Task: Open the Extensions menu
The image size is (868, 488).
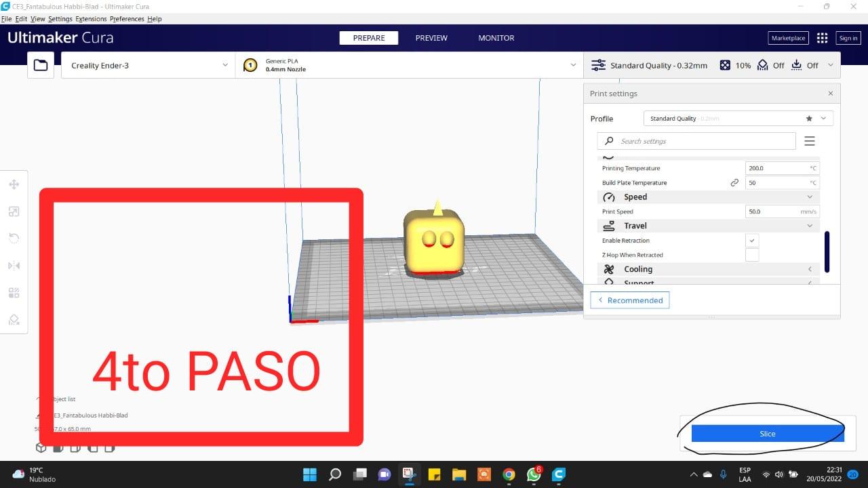Action: click(90, 19)
